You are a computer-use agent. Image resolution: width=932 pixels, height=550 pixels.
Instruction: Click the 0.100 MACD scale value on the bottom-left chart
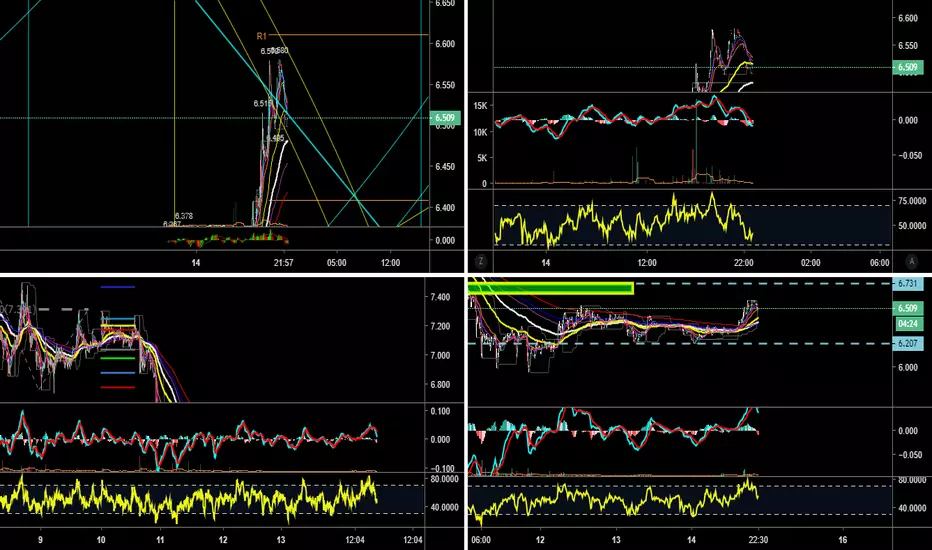[x=440, y=411]
